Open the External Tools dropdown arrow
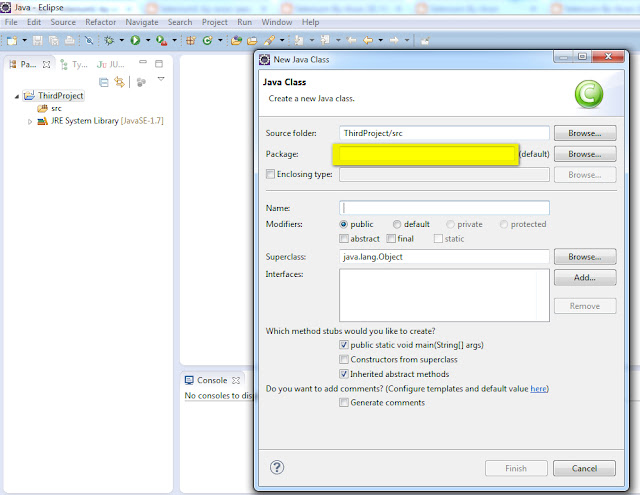 click(x=174, y=40)
